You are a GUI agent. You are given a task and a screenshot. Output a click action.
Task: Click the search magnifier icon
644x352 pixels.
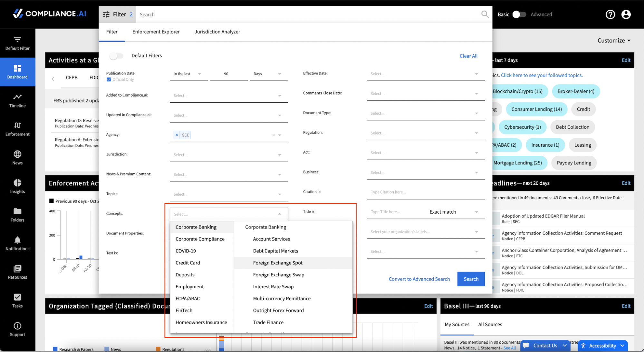pos(485,14)
